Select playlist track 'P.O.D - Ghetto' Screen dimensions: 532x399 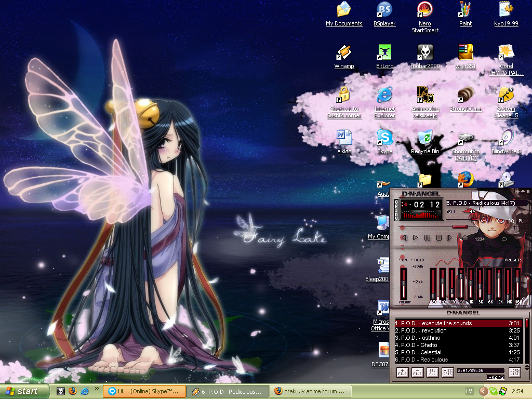pyautogui.click(x=457, y=345)
